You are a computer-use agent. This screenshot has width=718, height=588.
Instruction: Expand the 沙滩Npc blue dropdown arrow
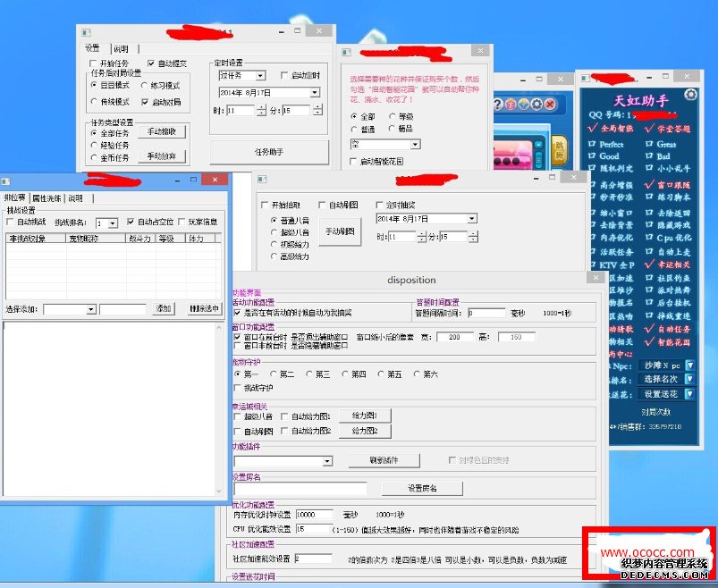[x=689, y=365]
